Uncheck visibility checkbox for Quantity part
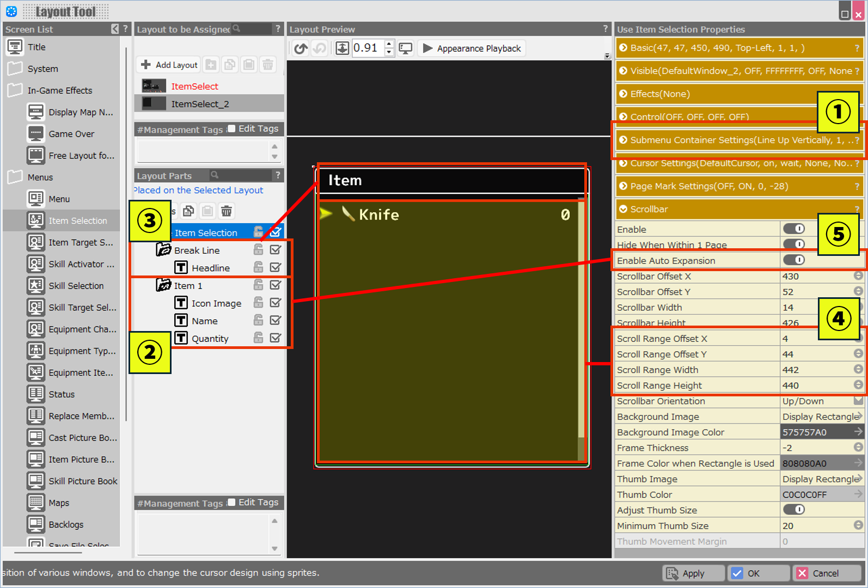868x588 pixels. pyautogui.click(x=276, y=338)
